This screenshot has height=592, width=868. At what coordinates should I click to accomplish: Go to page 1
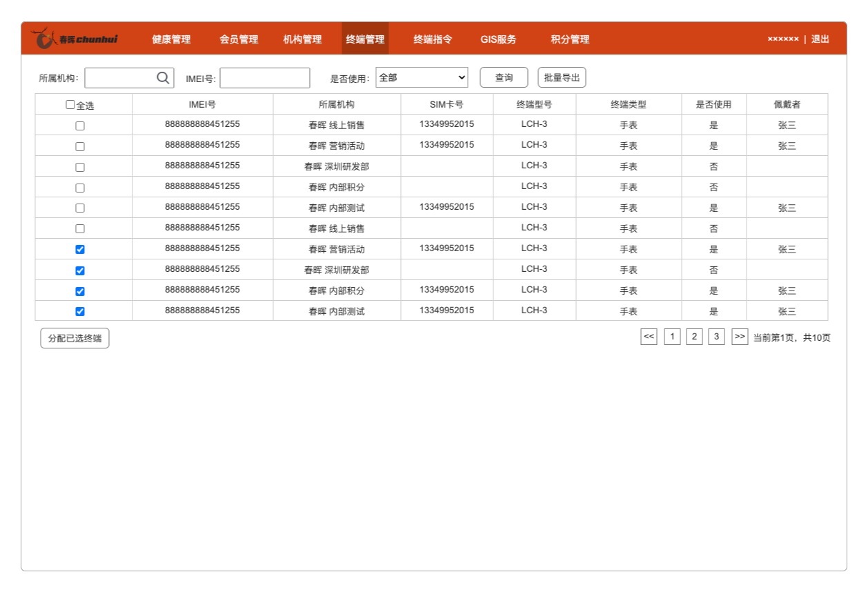(x=672, y=337)
